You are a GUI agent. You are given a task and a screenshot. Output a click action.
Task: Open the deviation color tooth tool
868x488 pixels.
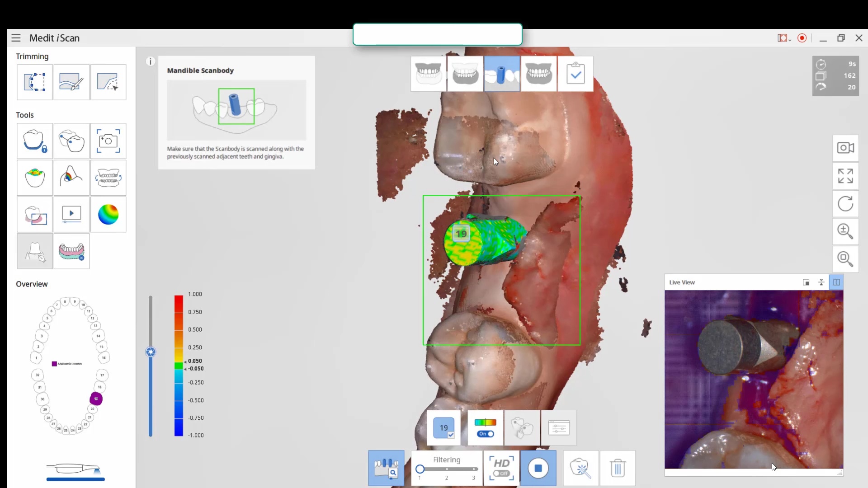tap(35, 178)
